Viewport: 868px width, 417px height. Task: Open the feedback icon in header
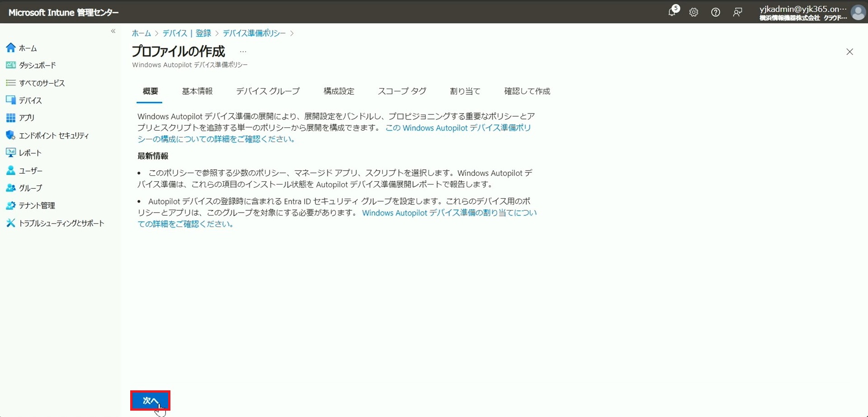pos(737,12)
